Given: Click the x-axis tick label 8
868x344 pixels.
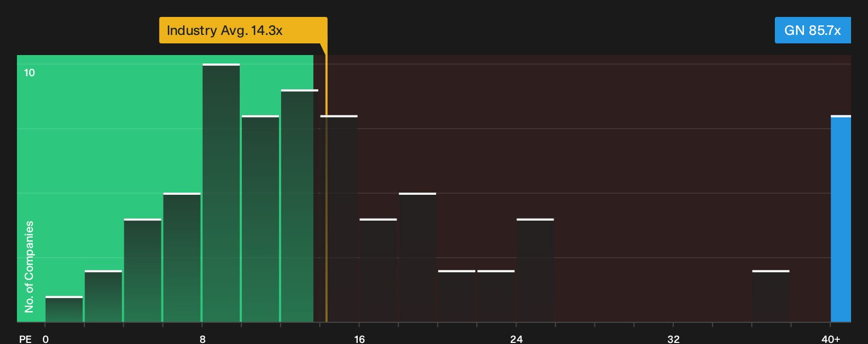Looking at the screenshot, I should pyautogui.click(x=203, y=339).
